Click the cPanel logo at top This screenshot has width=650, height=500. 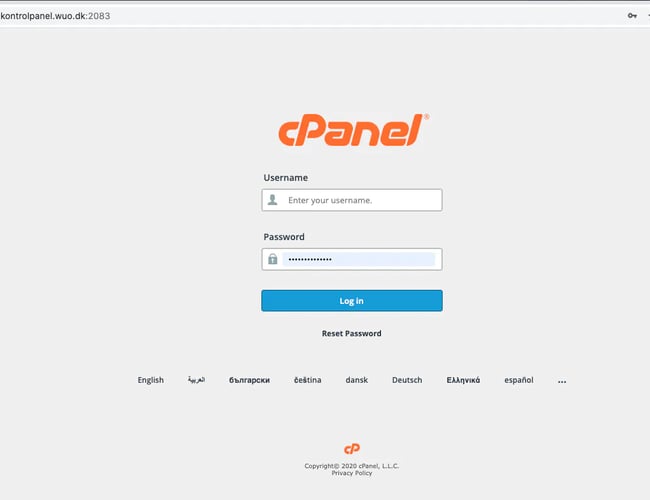click(x=354, y=130)
